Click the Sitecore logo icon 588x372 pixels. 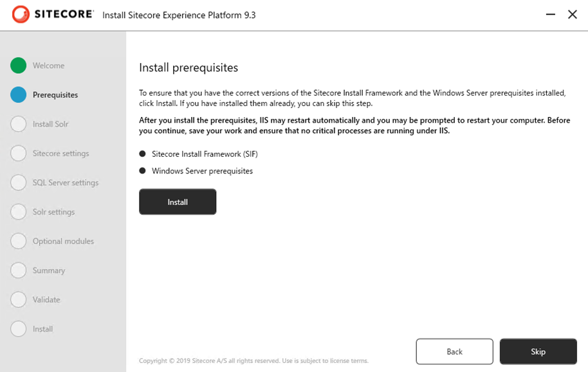[21, 14]
